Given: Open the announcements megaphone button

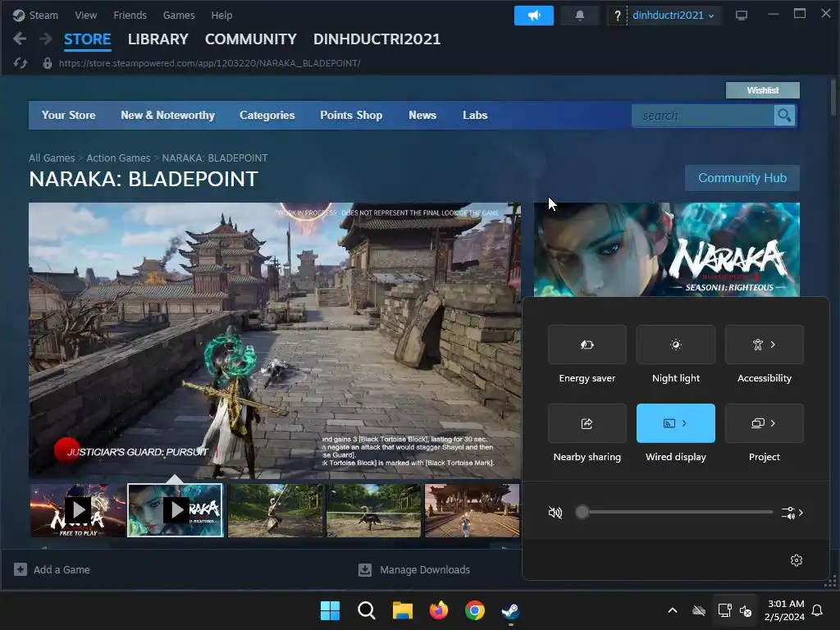Looking at the screenshot, I should (533, 16).
